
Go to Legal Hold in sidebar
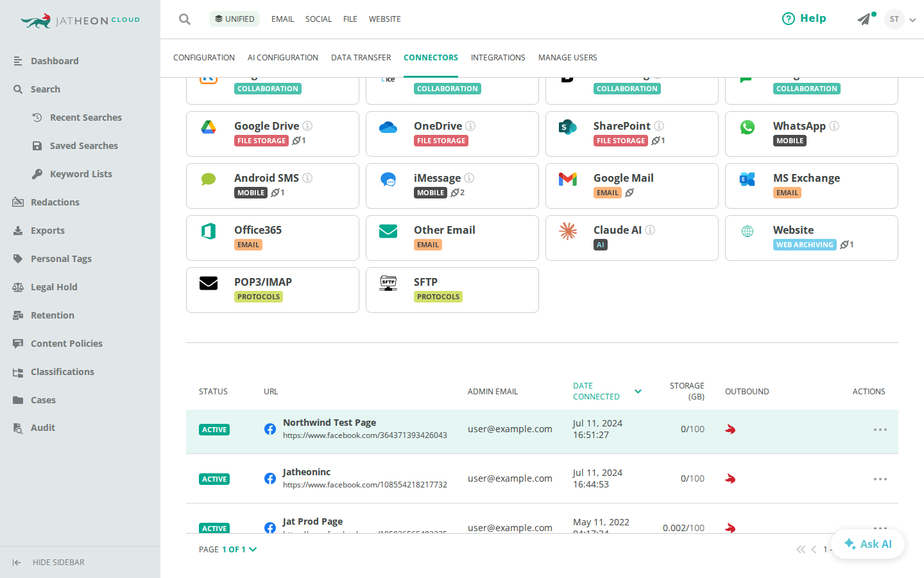[54, 287]
